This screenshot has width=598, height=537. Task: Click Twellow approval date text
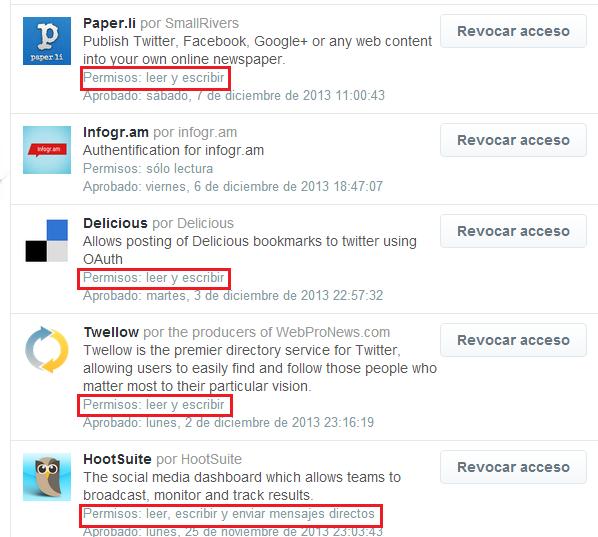click(228, 423)
